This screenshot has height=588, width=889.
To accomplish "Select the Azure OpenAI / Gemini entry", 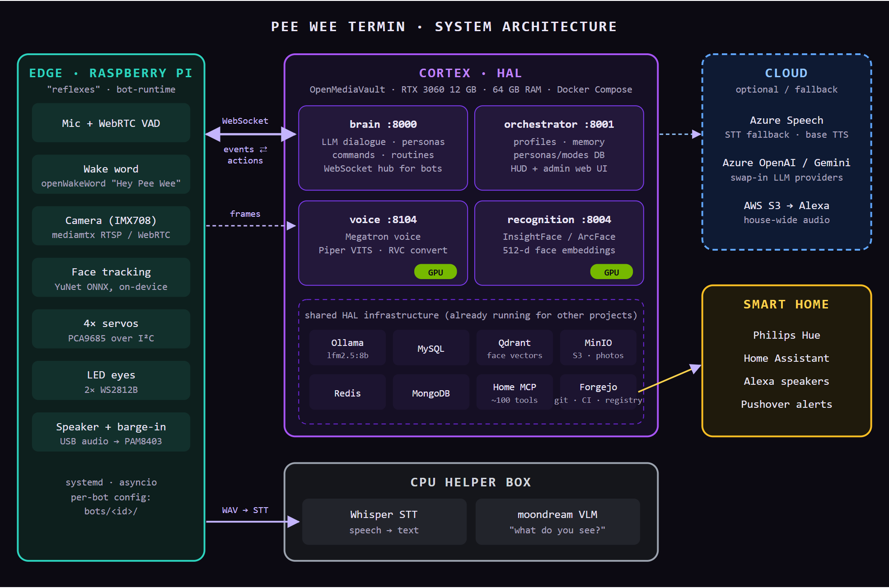I will 786,163.
